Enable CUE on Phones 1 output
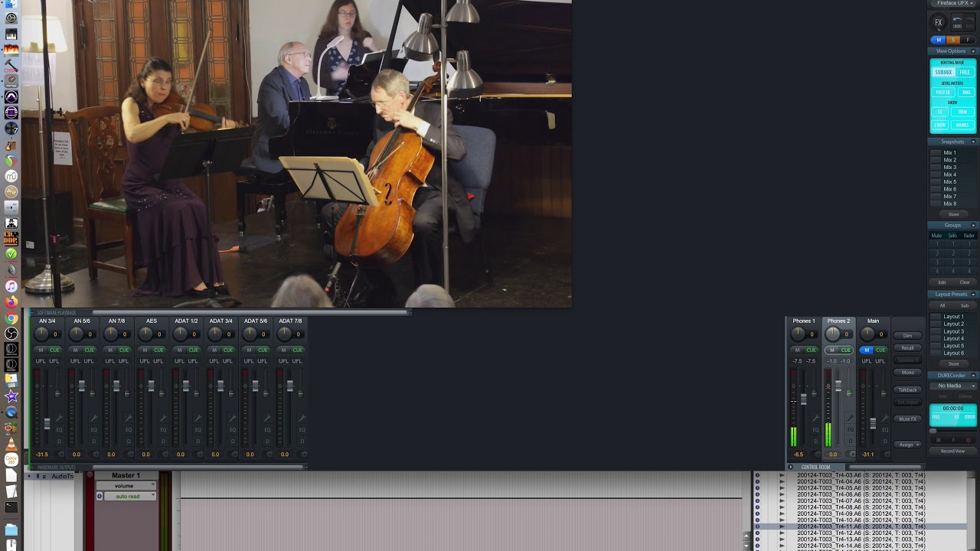 point(811,350)
